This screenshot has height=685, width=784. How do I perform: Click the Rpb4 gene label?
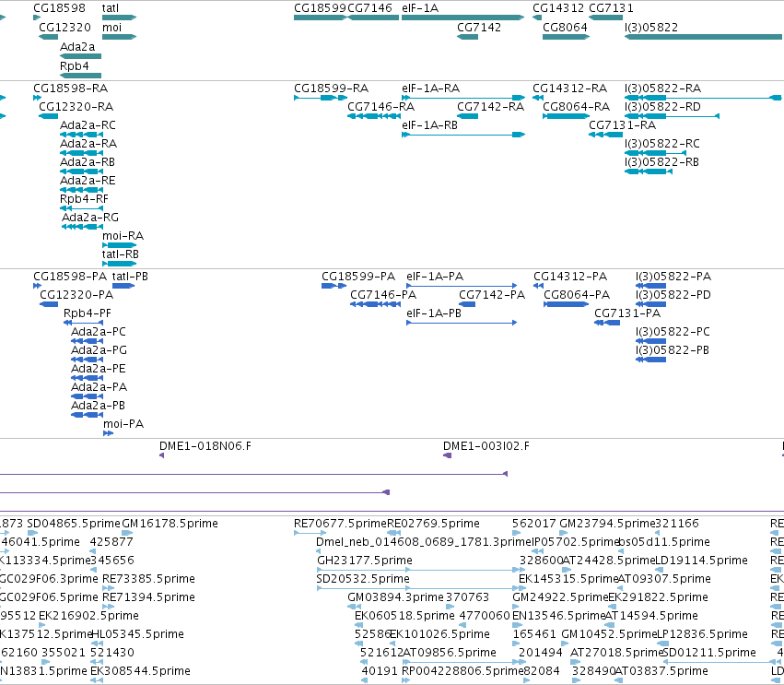(x=75, y=66)
